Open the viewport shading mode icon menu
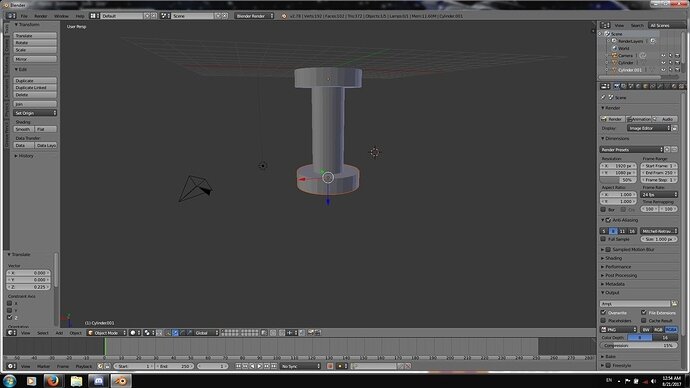 pyautogui.click(x=134, y=333)
